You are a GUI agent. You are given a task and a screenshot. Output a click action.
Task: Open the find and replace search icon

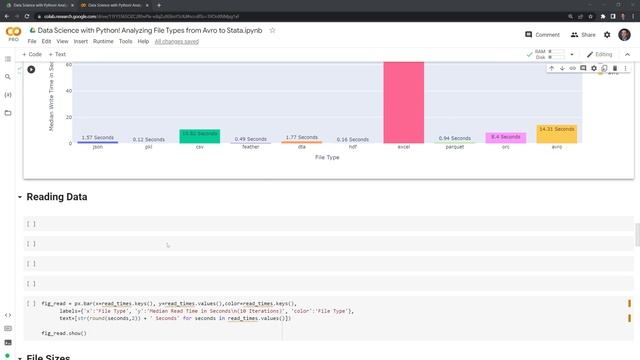pyautogui.click(x=8, y=77)
